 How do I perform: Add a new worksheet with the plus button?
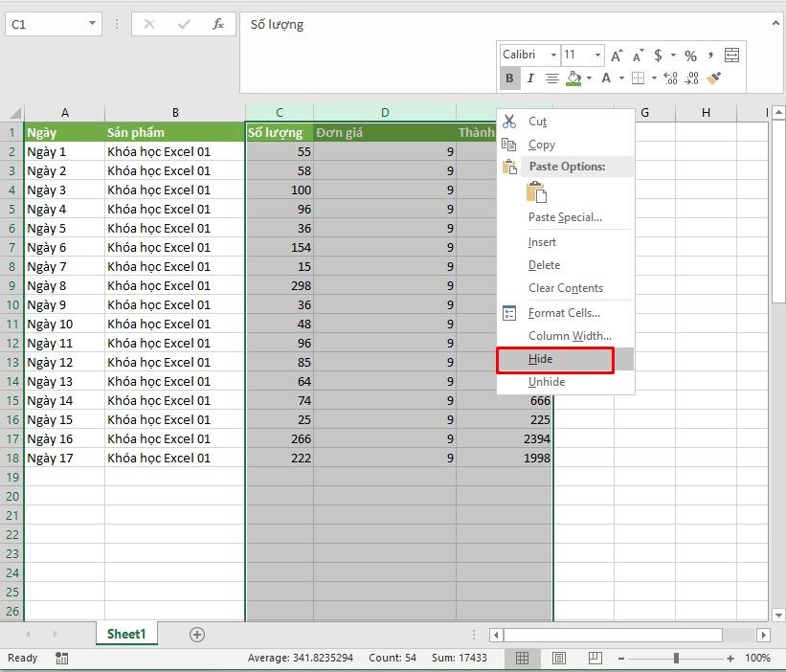[x=196, y=634]
